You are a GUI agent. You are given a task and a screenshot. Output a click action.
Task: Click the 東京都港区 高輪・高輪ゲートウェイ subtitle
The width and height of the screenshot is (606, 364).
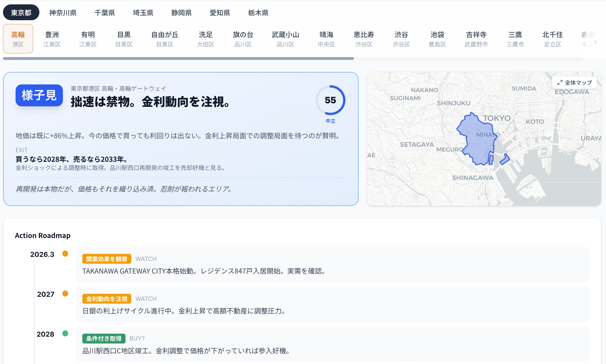118,89
